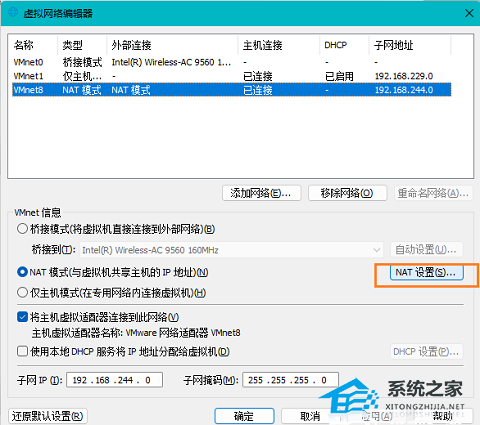Click the 子网 IP input field
The width and height of the screenshot is (480, 425).
click(114, 380)
